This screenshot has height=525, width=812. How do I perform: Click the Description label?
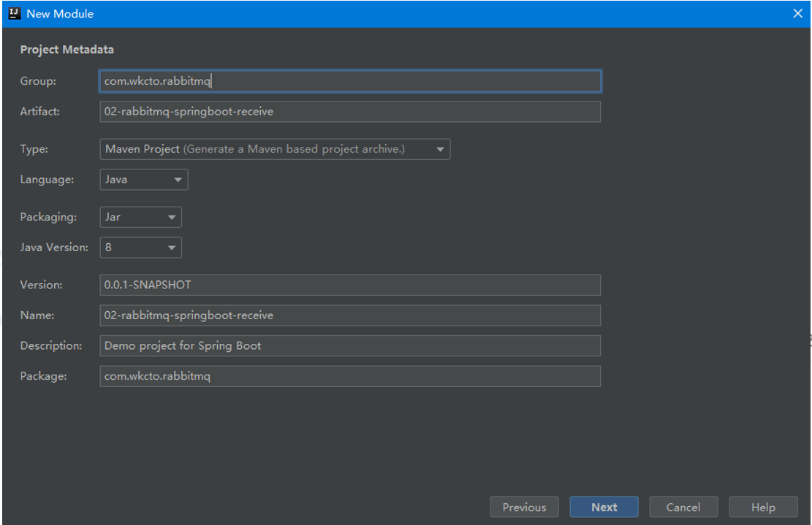pyautogui.click(x=51, y=346)
